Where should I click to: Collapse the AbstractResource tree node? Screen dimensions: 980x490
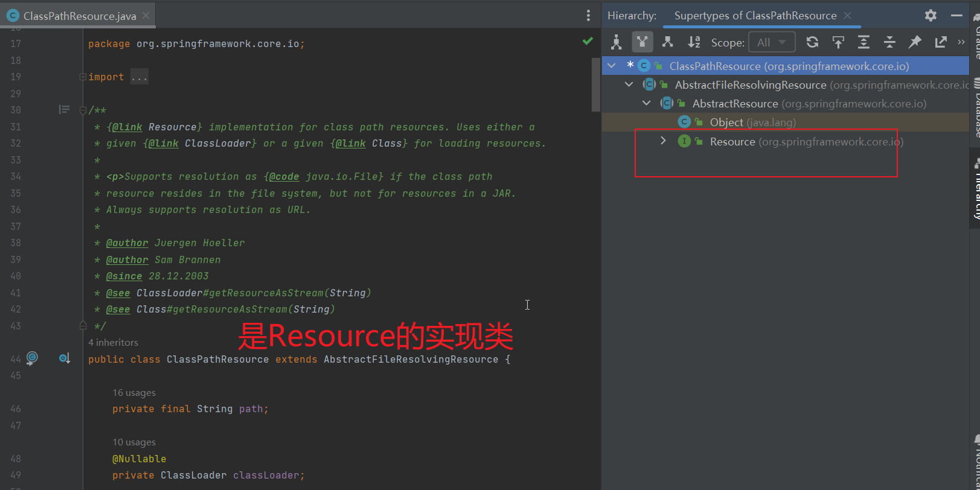coord(647,103)
